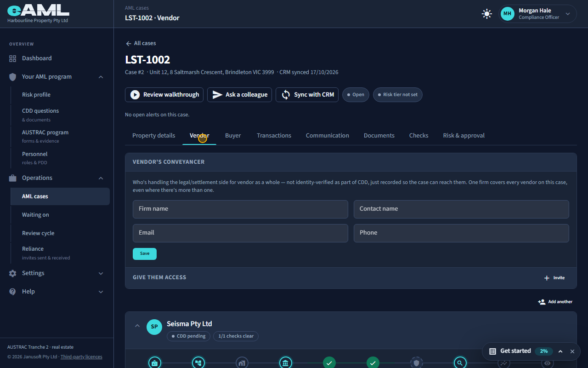Click Invite under Give them access
Screen dimensions: 588x368
coord(554,278)
